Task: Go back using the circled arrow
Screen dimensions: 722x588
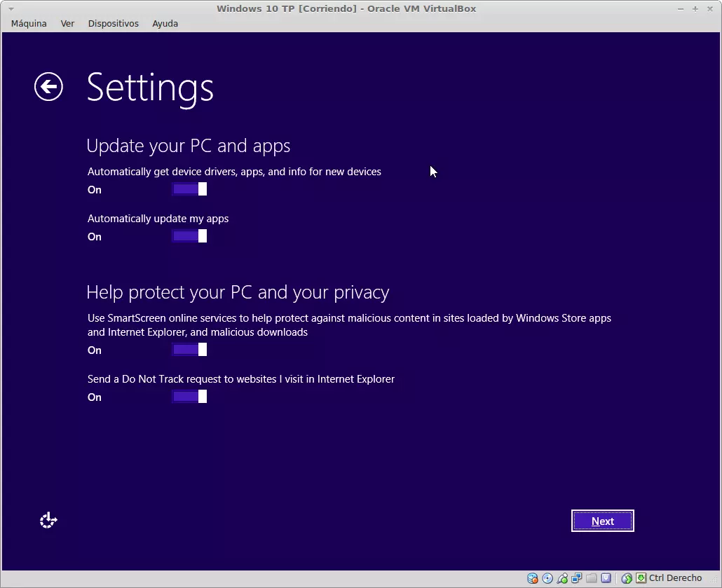Action: pyautogui.click(x=48, y=87)
